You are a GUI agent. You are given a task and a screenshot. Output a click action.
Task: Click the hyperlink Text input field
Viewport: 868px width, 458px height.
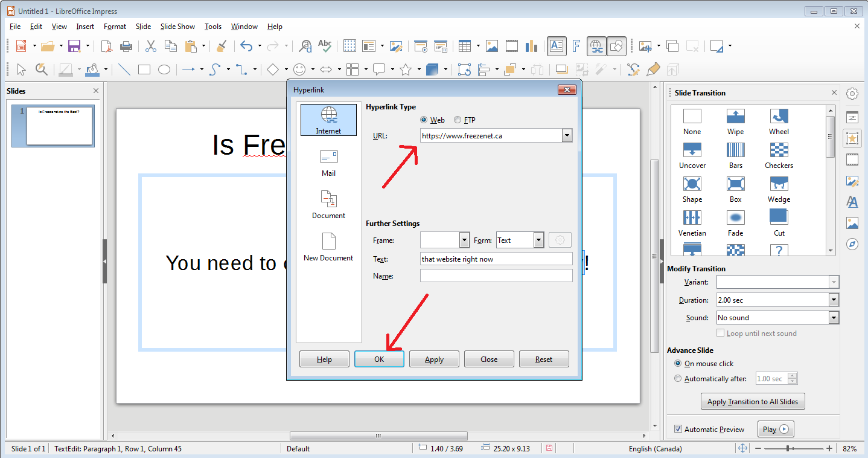496,259
